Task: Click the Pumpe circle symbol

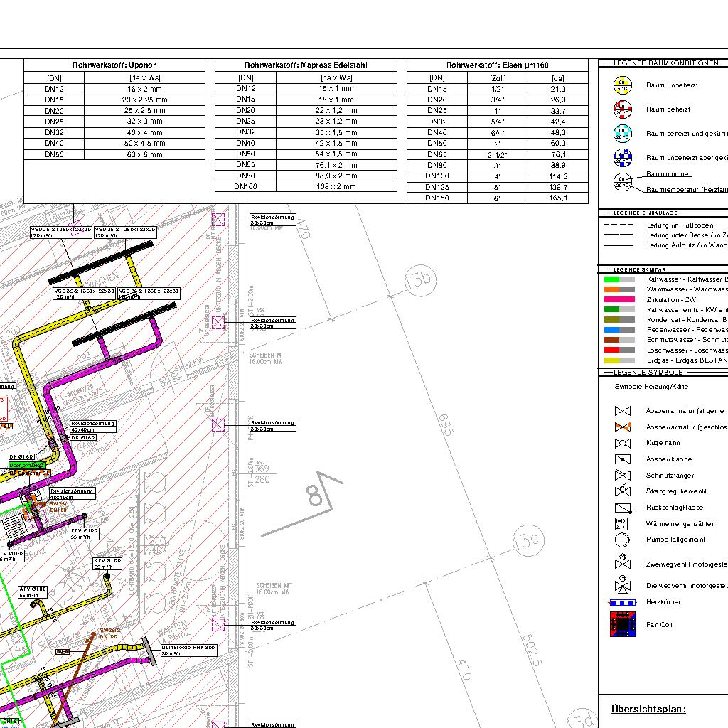Action: pyautogui.click(x=623, y=540)
